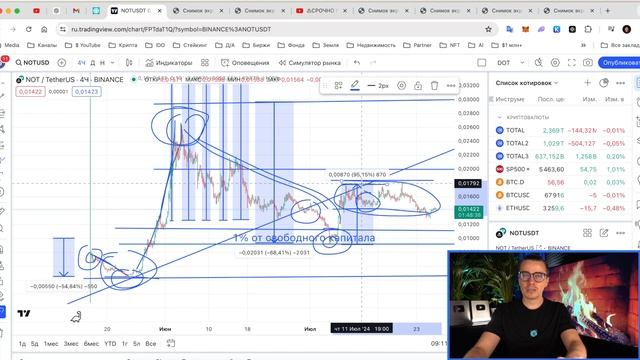Set the chart range to 1мес
Viewport: 640px width, 360px height.
(x=51, y=344)
